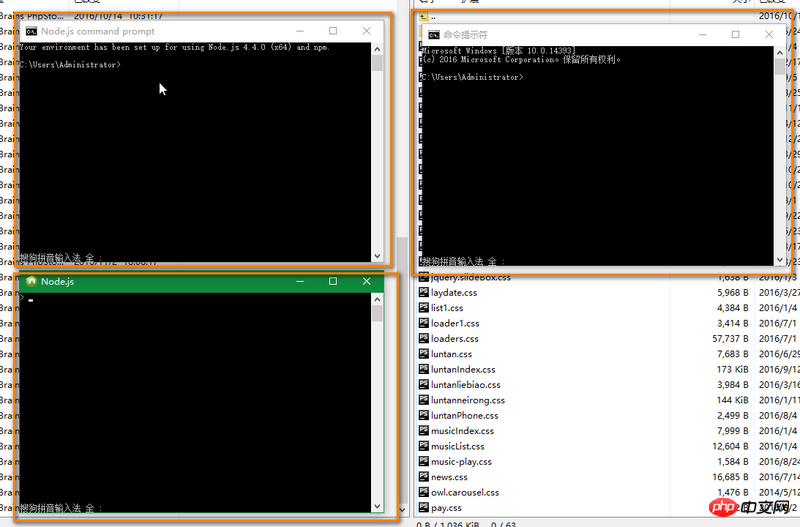Click the list1.css file name
Viewport: 800px width, 527px height.
tap(447, 308)
